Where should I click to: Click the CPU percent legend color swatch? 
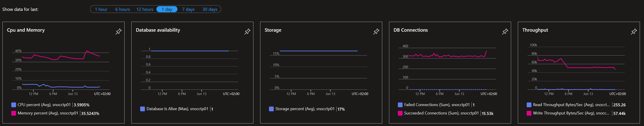click(x=14, y=105)
